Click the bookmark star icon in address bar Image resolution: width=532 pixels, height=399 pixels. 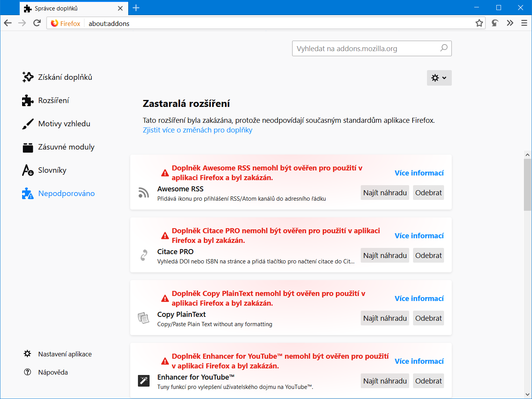tap(479, 23)
